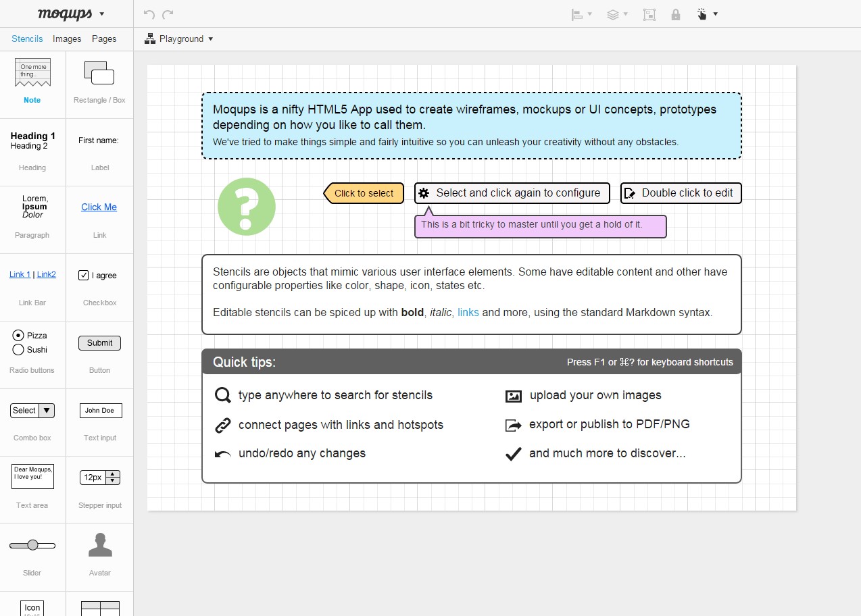The image size is (861, 616).
Task: Open the moqups logo main menu
Action: (71, 14)
